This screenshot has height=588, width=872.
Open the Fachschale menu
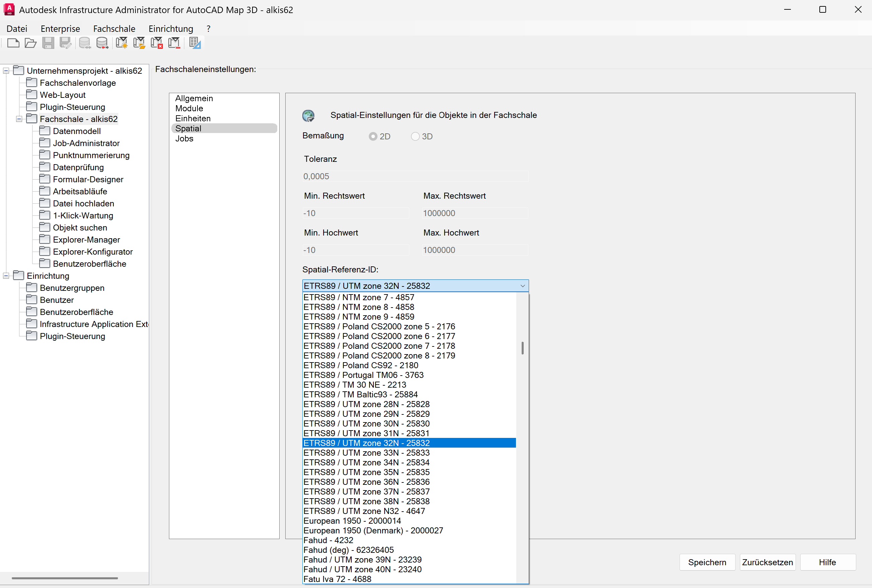click(114, 29)
